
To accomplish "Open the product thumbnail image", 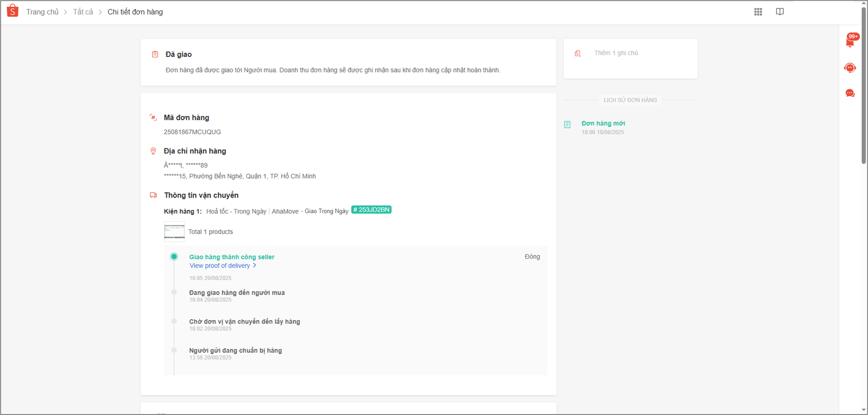I will pos(174,231).
